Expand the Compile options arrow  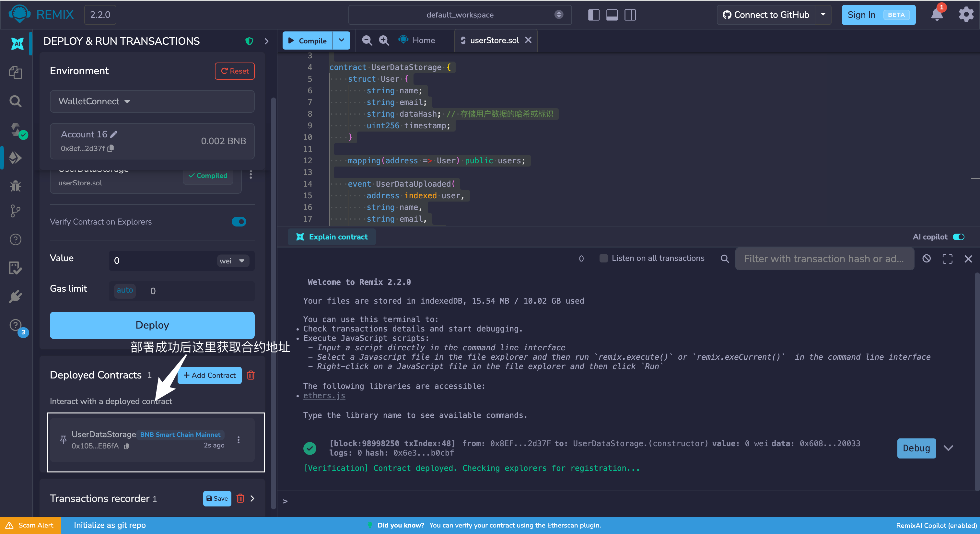click(342, 40)
